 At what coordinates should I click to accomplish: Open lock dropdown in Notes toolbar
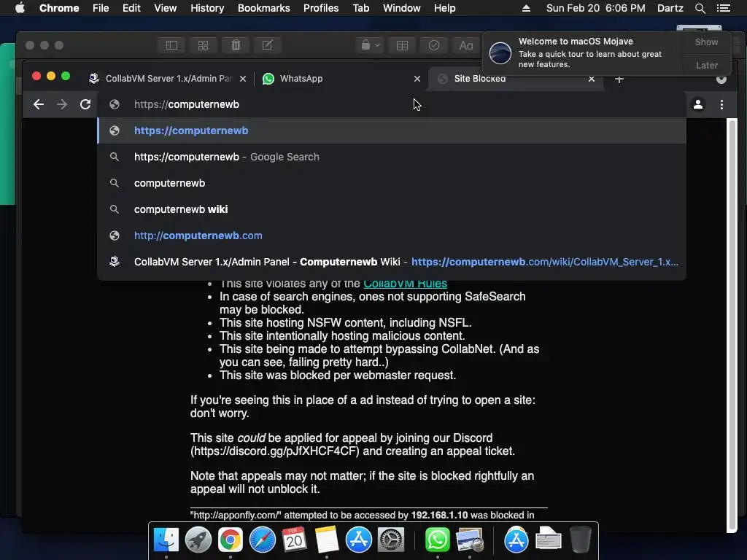tap(370, 45)
